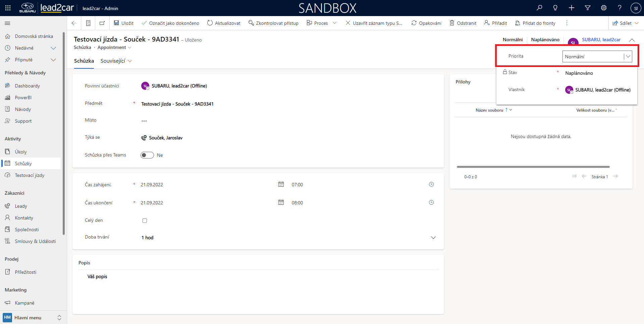
Task: Open the Priorita dropdown
Action: pyautogui.click(x=597, y=57)
